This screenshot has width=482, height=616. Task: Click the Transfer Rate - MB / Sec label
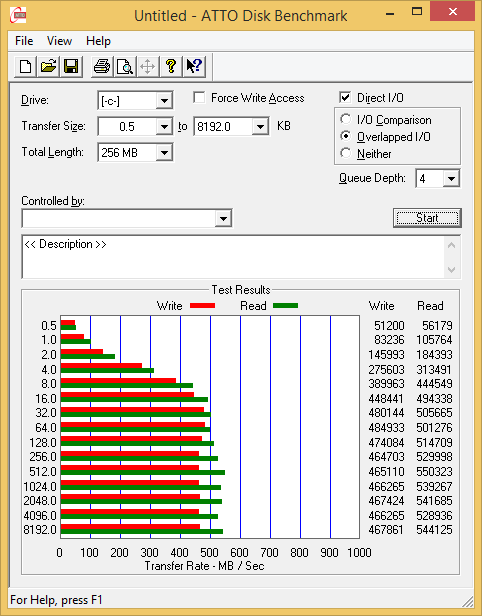tap(204, 566)
